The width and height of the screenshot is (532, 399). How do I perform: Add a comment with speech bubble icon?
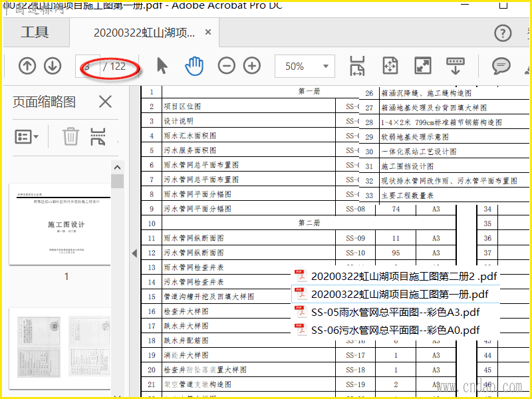click(x=501, y=66)
